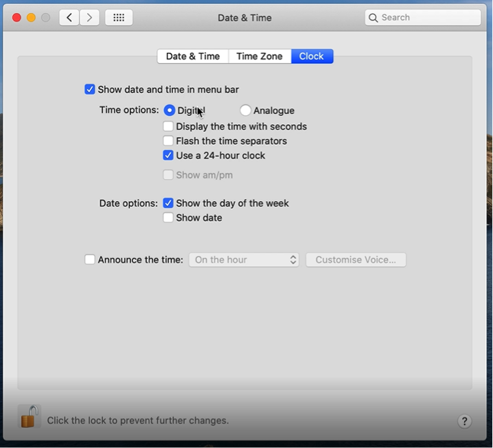The height and width of the screenshot is (448, 493).
Task: Show all preferences grid icon
Action: [119, 18]
